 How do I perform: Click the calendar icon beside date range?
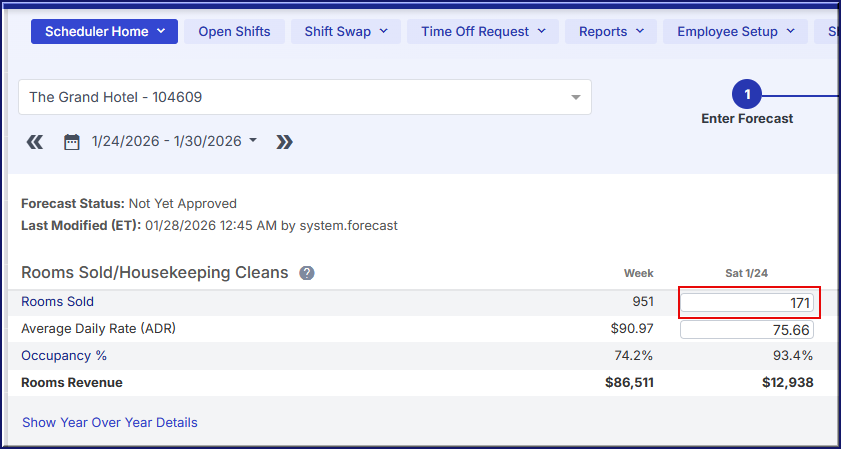(x=71, y=142)
